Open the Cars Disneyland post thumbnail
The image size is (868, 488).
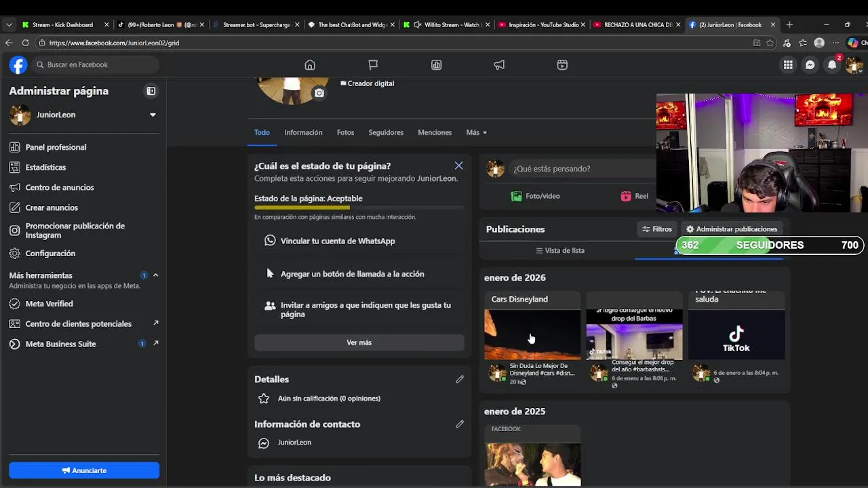532,334
